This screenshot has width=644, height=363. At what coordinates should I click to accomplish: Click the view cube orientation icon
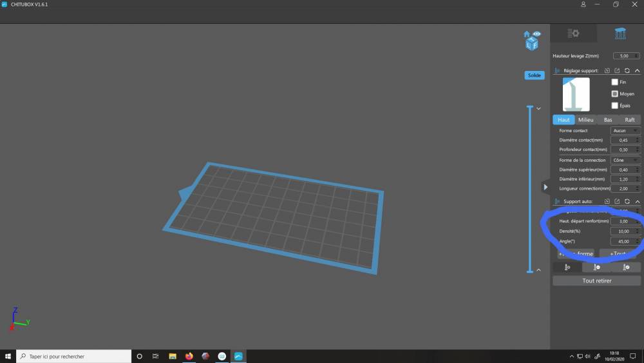click(532, 44)
